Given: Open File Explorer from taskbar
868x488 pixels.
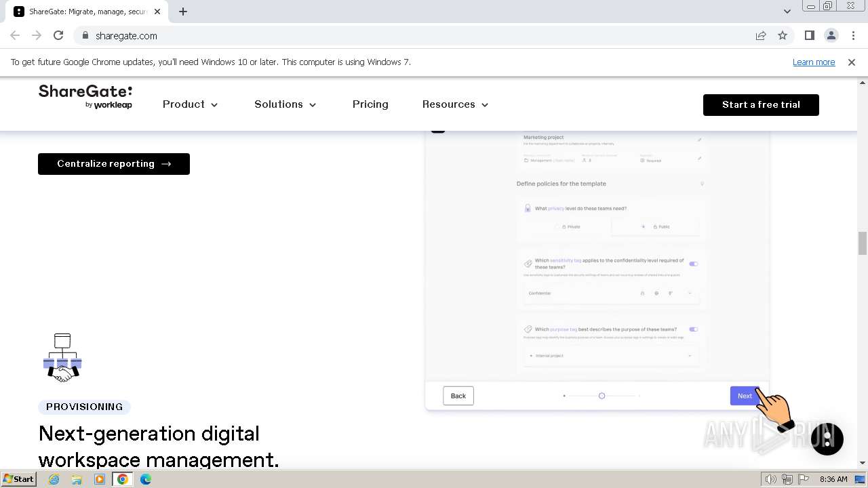Looking at the screenshot, I should pyautogui.click(x=77, y=479).
